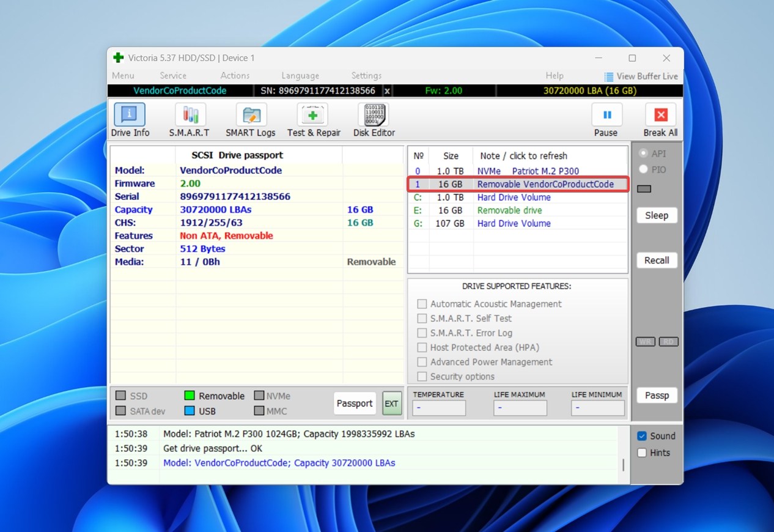
Task: Click the green EXT button
Action: [x=391, y=404]
